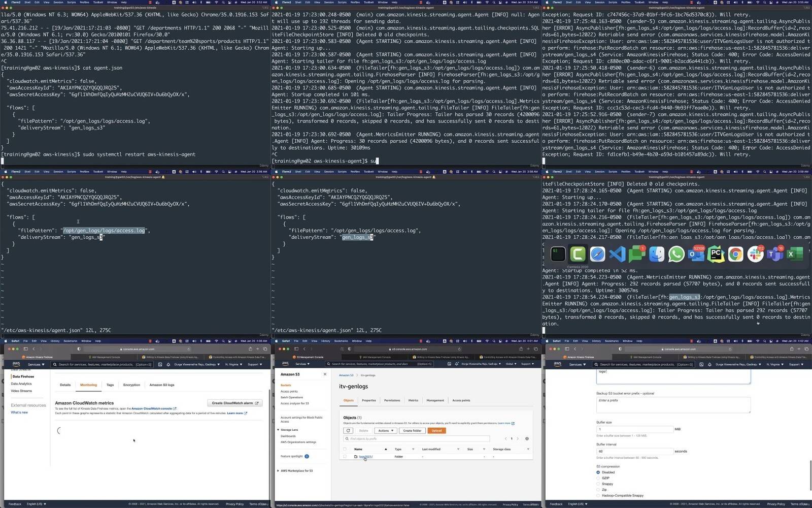Click the Upload button in S3
This screenshot has height=508, width=812.
(x=436, y=430)
